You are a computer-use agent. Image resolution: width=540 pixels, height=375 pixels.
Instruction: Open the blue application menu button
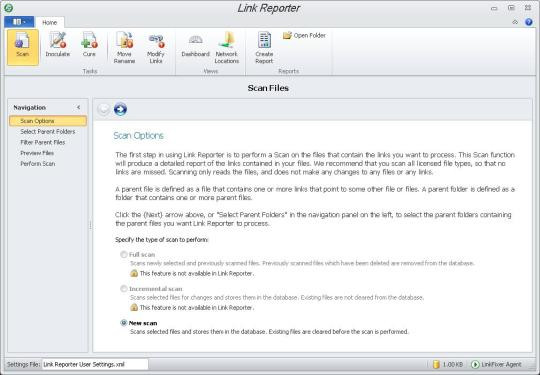click(19, 22)
